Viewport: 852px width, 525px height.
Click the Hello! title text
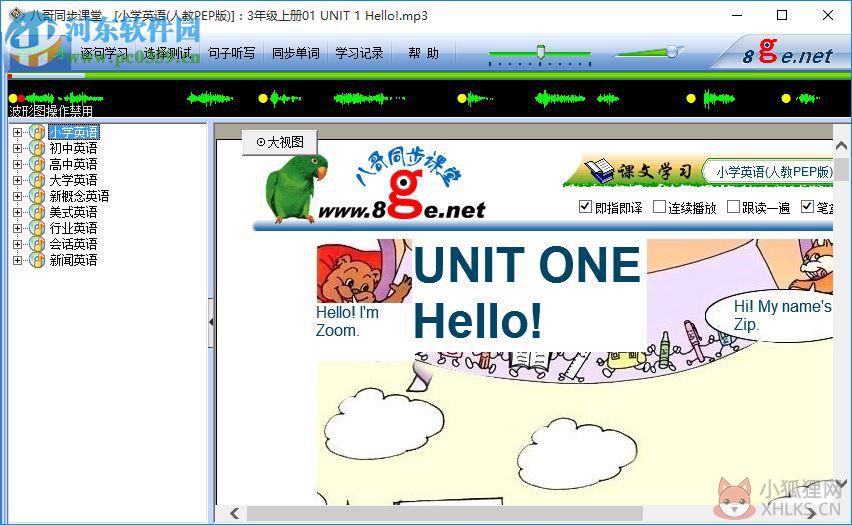478,321
